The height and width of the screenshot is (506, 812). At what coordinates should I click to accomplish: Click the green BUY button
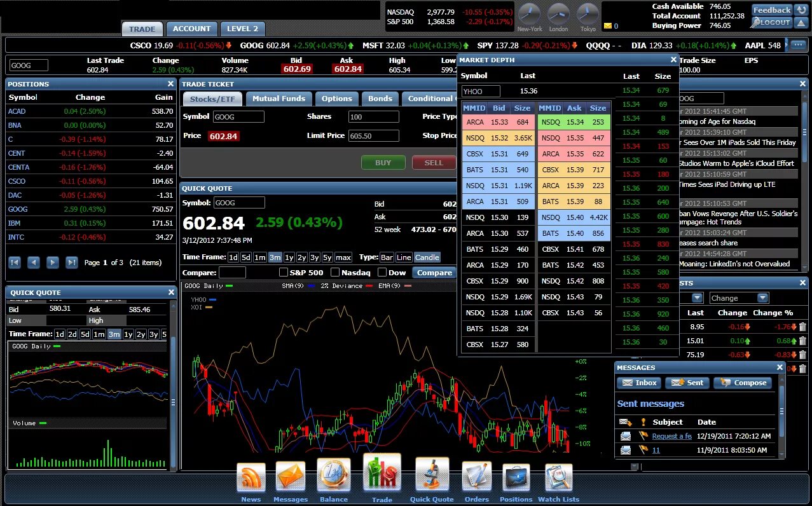[383, 163]
